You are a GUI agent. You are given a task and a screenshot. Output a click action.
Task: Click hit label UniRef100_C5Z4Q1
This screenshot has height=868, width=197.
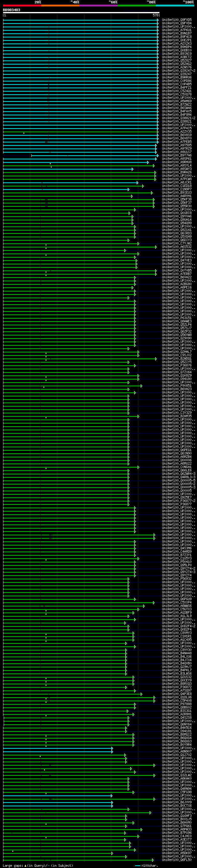[177, 91]
